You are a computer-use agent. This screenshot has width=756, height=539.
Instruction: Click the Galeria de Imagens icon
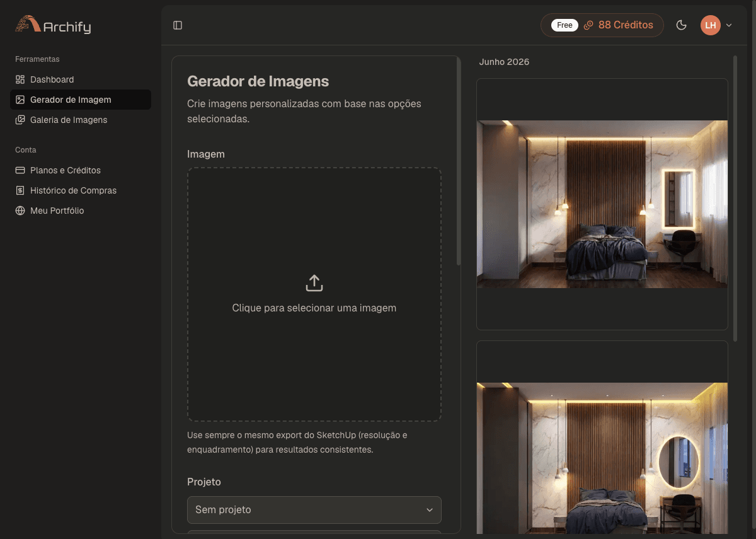click(20, 120)
